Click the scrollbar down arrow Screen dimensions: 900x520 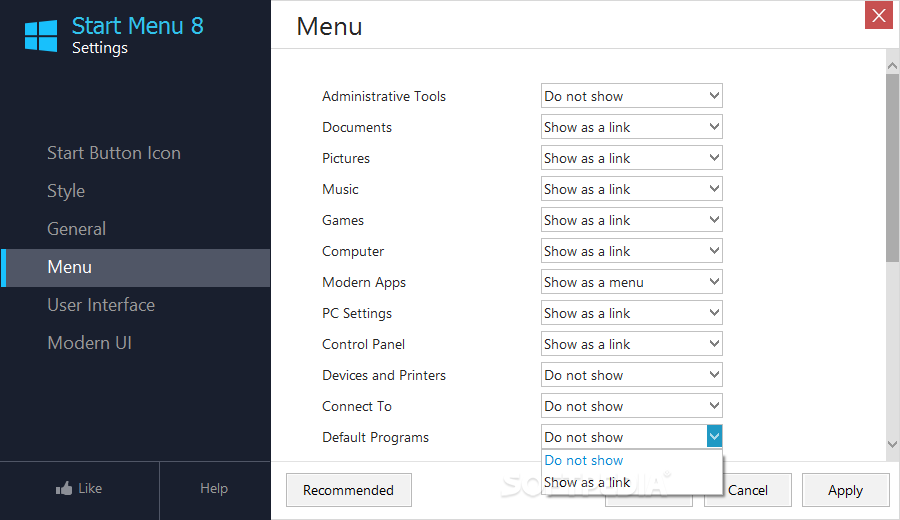point(892,444)
